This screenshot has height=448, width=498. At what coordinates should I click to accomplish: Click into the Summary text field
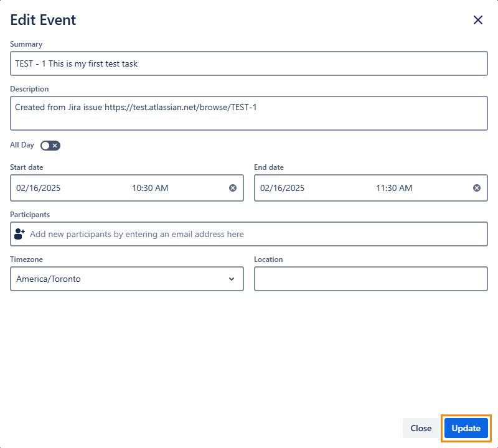pos(249,63)
